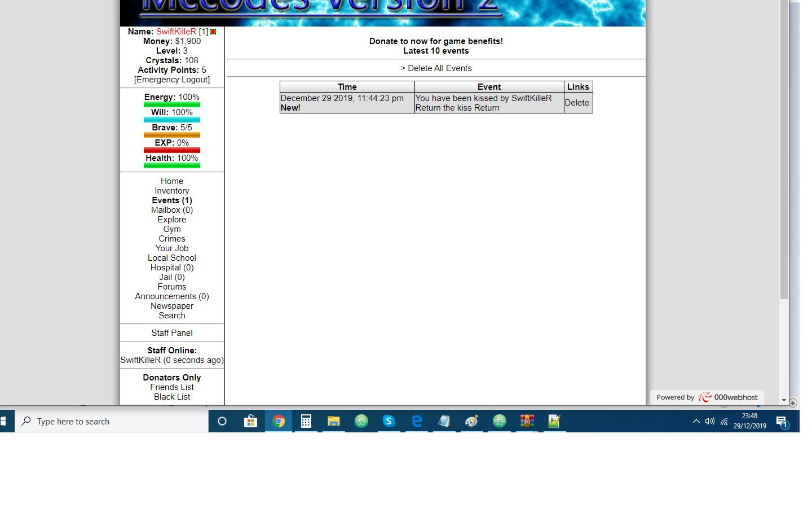The height and width of the screenshot is (508, 812).
Task: Click the volume speaker icon
Action: 710,421
